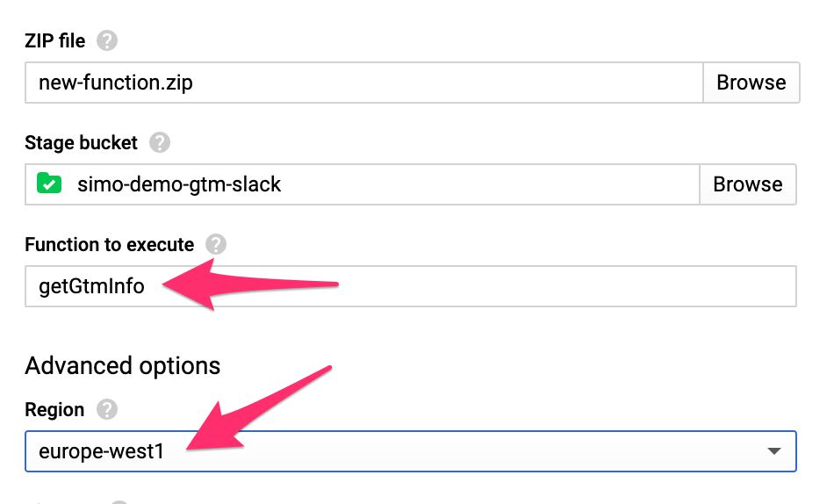Collapse the Advanced options section
The height and width of the screenshot is (504, 834).
point(122,366)
